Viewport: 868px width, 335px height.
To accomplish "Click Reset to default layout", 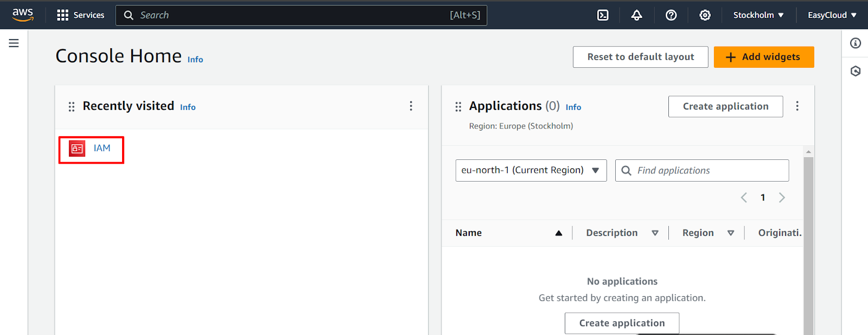I will point(641,57).
